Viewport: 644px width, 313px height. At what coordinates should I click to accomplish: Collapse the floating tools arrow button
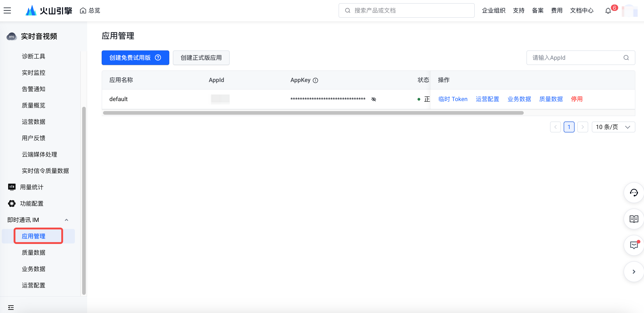pyautogui.click(x=634, y=272)
